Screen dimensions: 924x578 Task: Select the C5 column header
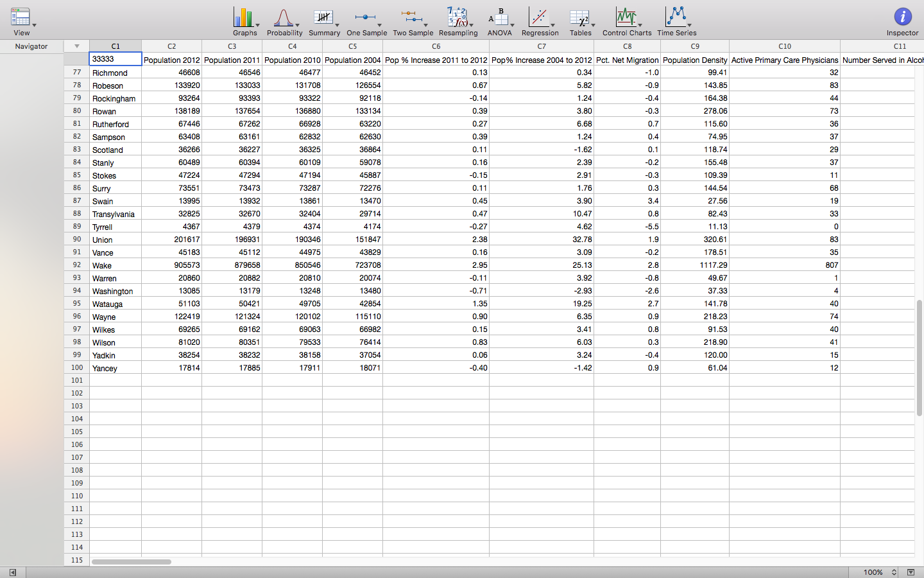coord(352,46)
